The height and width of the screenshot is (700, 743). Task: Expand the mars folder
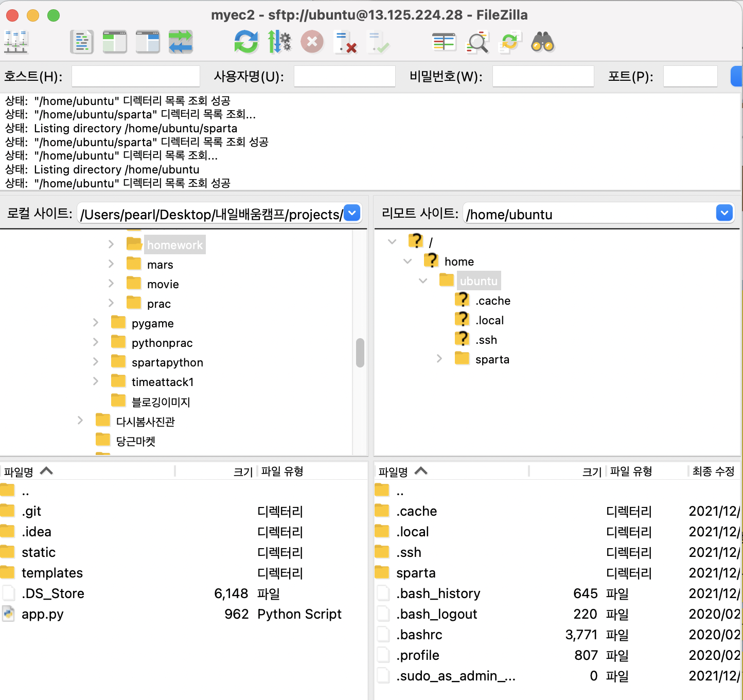pyautogui.click(x=111, y=264)
